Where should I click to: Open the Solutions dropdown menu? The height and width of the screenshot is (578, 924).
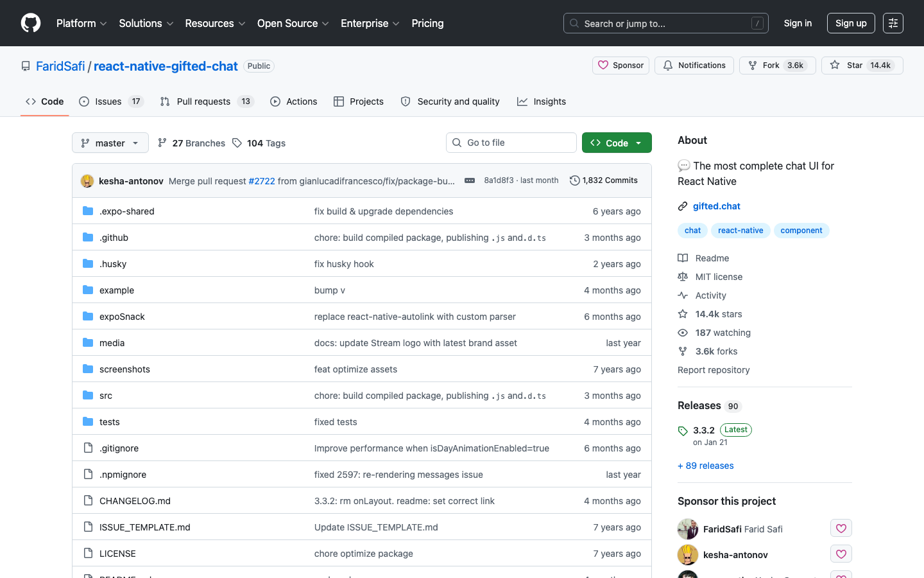tap(146, 23)
